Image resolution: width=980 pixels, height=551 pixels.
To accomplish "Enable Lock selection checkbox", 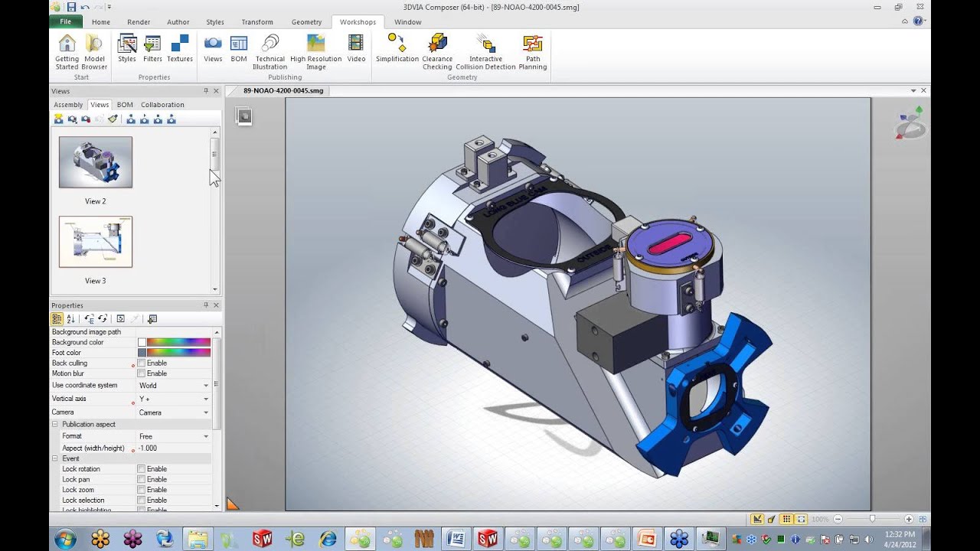I will coord(142,500).
